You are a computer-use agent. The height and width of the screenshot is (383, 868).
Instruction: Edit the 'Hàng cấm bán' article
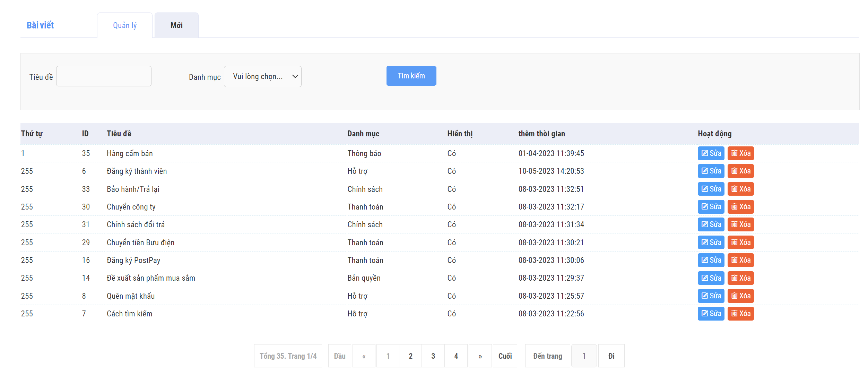pyautogui.click(x=711, y=153)
